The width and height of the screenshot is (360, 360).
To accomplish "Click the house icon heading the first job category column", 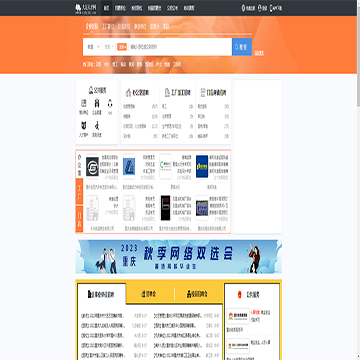I will point(128,93).
